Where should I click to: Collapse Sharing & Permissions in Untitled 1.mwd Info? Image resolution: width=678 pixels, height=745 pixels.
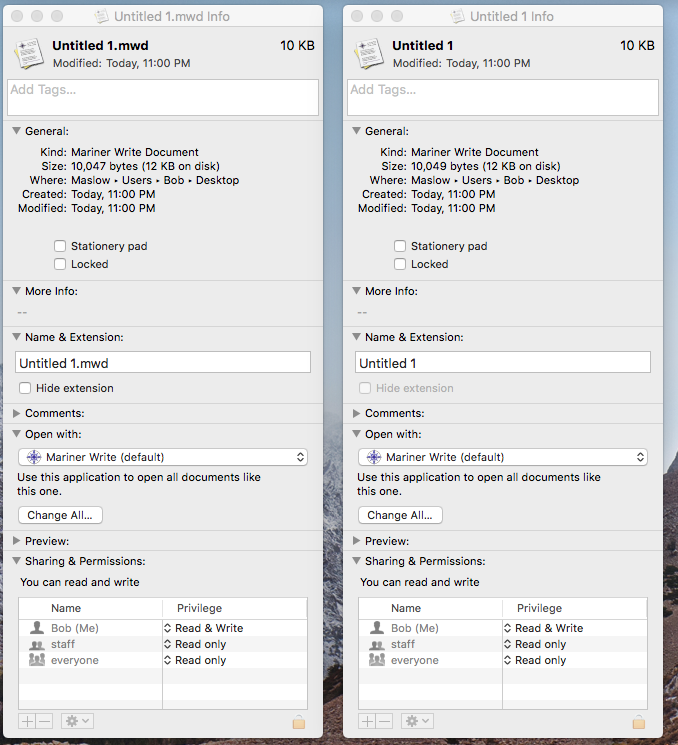click(17, 561)
